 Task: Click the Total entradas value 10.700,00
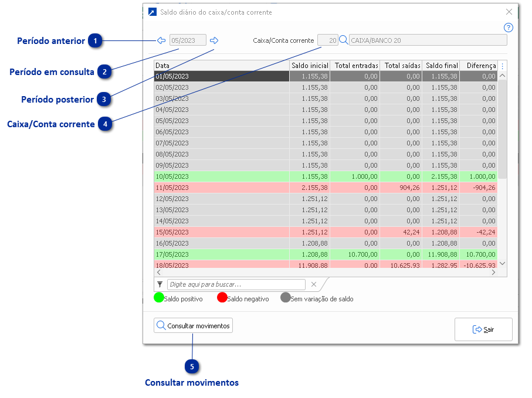[x=362, y=254]
